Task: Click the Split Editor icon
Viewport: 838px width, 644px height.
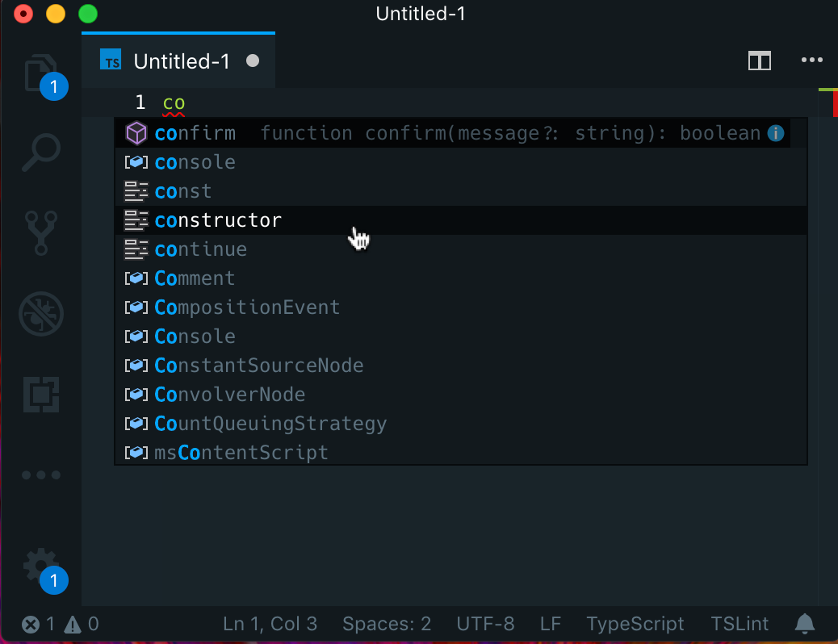Action: [759, 60]
